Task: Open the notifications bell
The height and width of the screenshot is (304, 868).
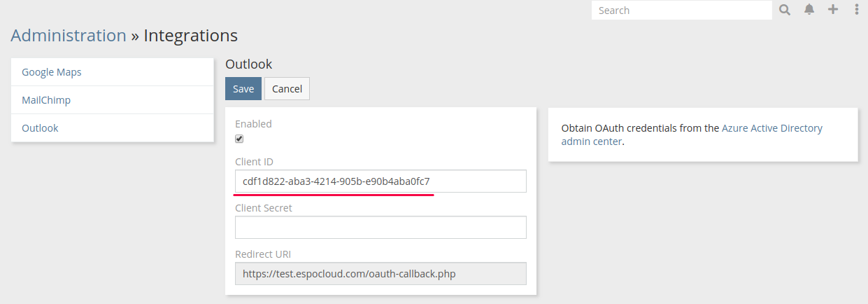Action: pyautogui.click(x=809, y=10)
